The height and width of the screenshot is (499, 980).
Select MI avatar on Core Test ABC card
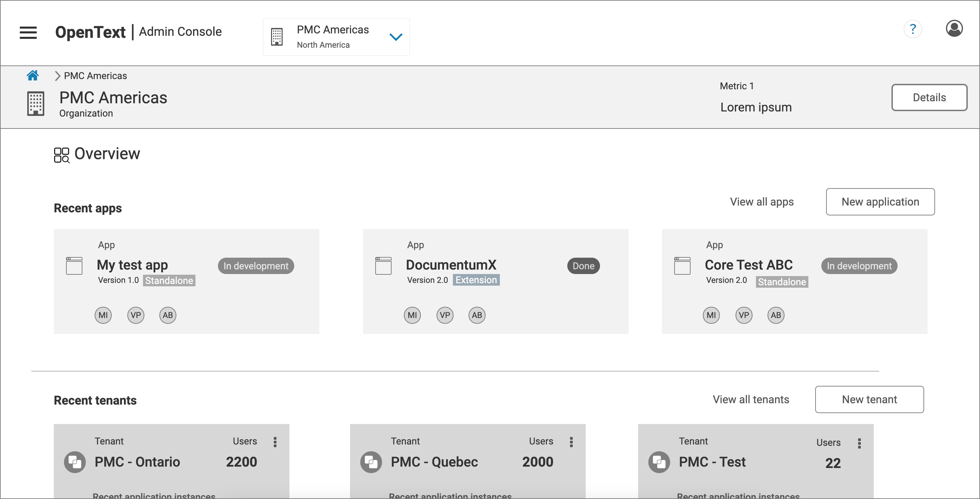[711, 315]
